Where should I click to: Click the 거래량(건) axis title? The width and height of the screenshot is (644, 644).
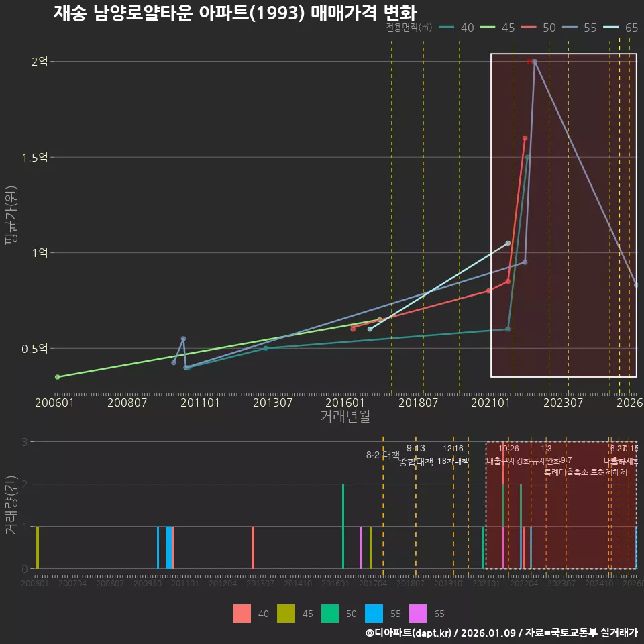click(x=10, y=505)
